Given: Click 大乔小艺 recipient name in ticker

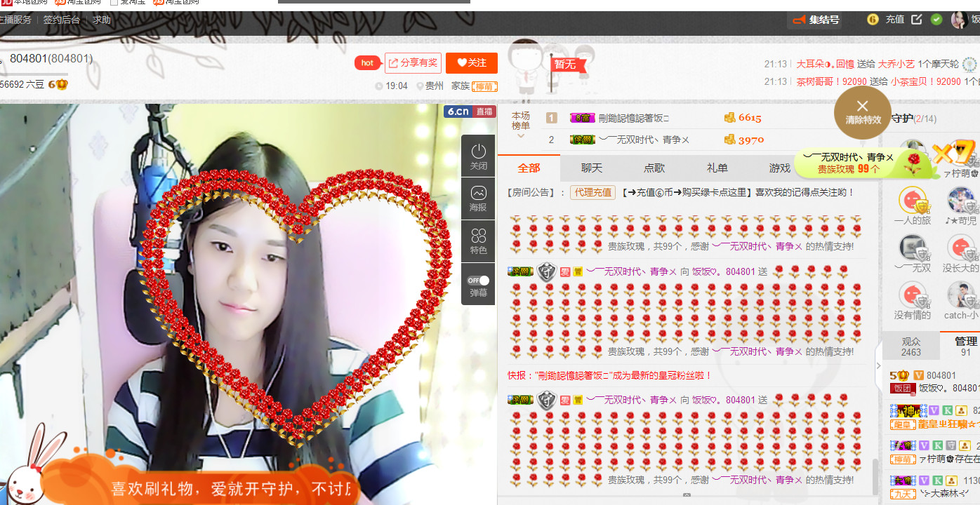Looking at the screenshot, I should (x=896, y=64).
